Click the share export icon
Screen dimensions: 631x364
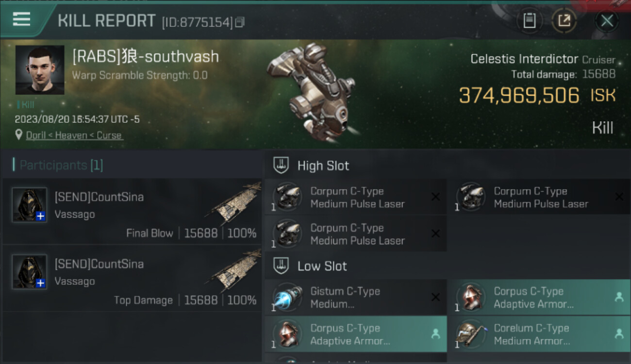click(x=564, y=20)
